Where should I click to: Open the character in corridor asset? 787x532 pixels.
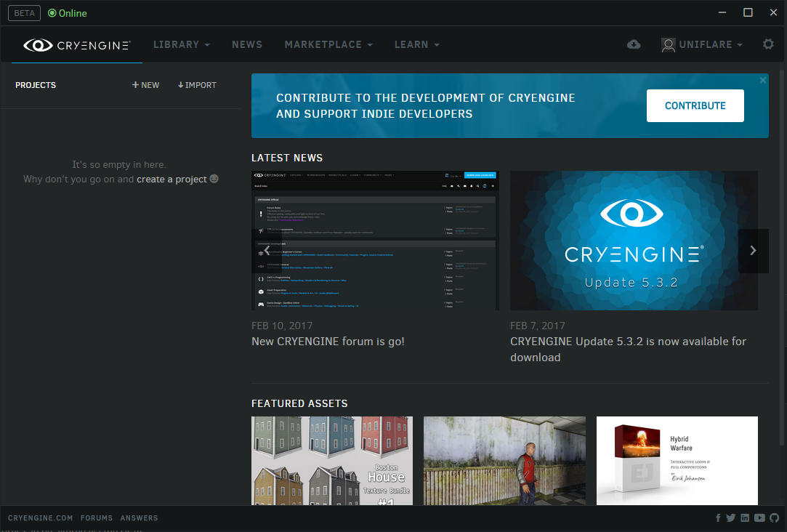tap(504, 461)
